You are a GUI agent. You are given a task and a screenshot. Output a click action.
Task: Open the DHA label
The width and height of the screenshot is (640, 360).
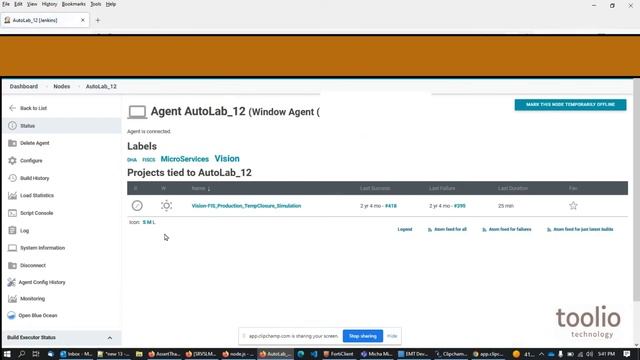[x=132, y=160]
